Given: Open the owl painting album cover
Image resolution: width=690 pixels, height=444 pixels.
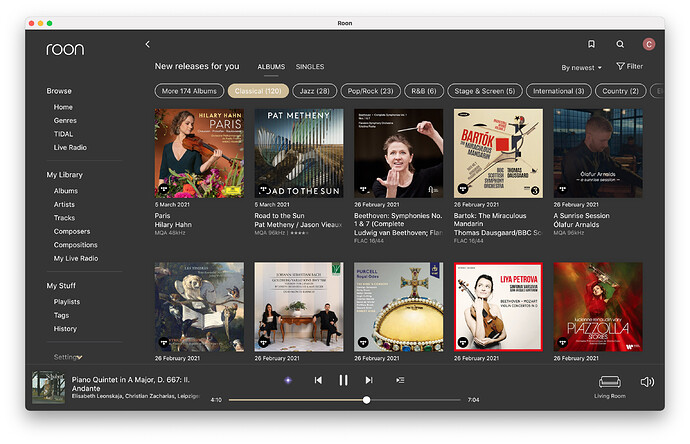Looking at the screenshot, I should pos(199,307).
